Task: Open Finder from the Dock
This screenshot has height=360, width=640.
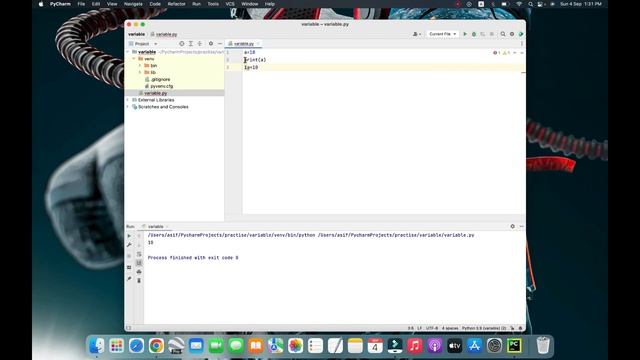Action: pyautogui.click(x=96, y=346)
